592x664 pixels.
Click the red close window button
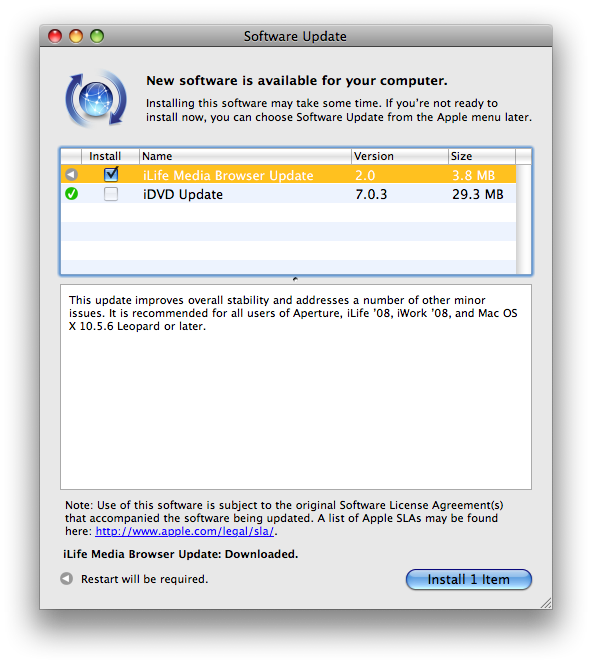(x=55, y=36)
